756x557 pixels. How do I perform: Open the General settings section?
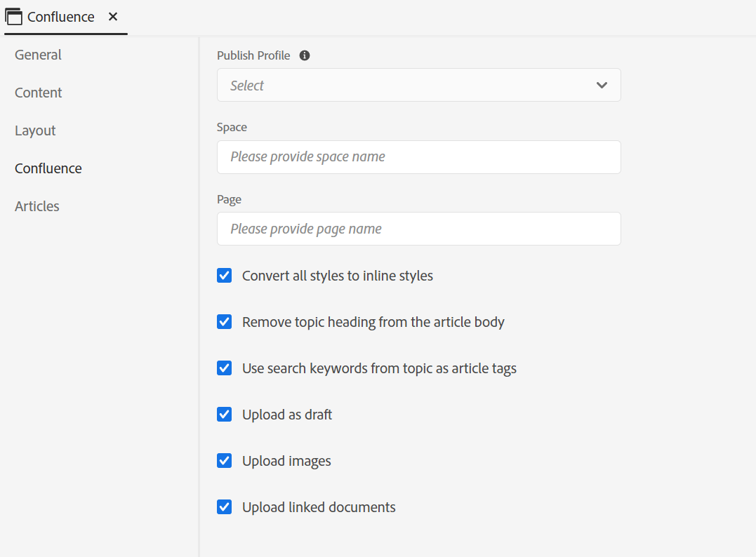pos(38,54)
